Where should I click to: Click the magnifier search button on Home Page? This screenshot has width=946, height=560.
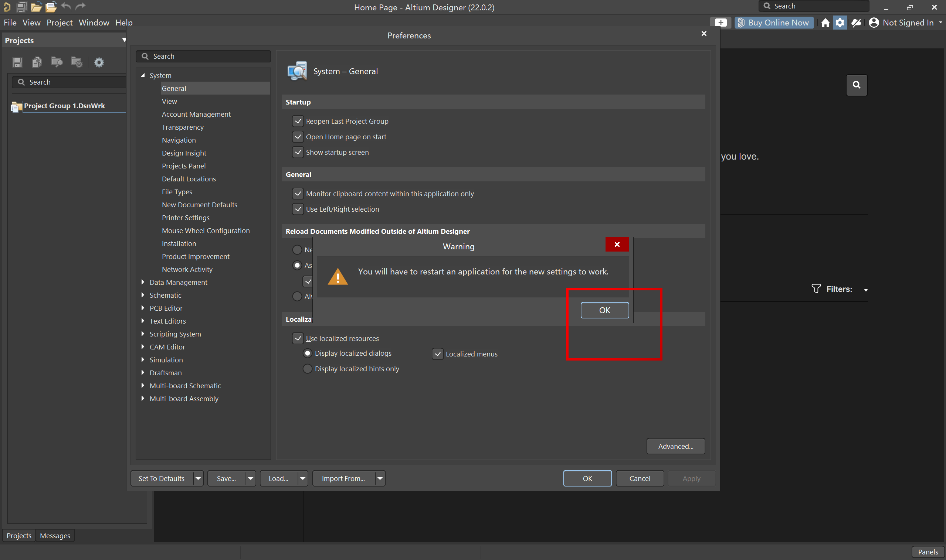click(856, 85)
